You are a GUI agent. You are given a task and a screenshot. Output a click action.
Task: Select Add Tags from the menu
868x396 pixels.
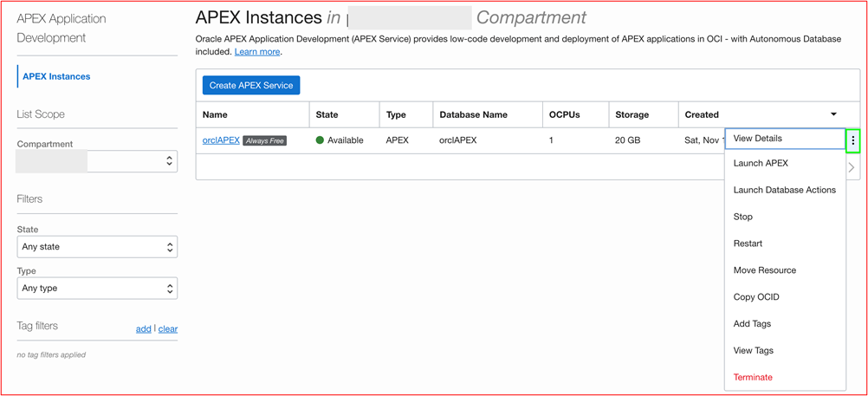785,324
